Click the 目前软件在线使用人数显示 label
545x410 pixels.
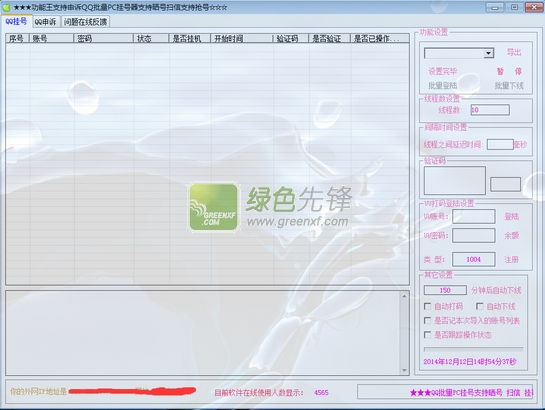tap(259, 393)
